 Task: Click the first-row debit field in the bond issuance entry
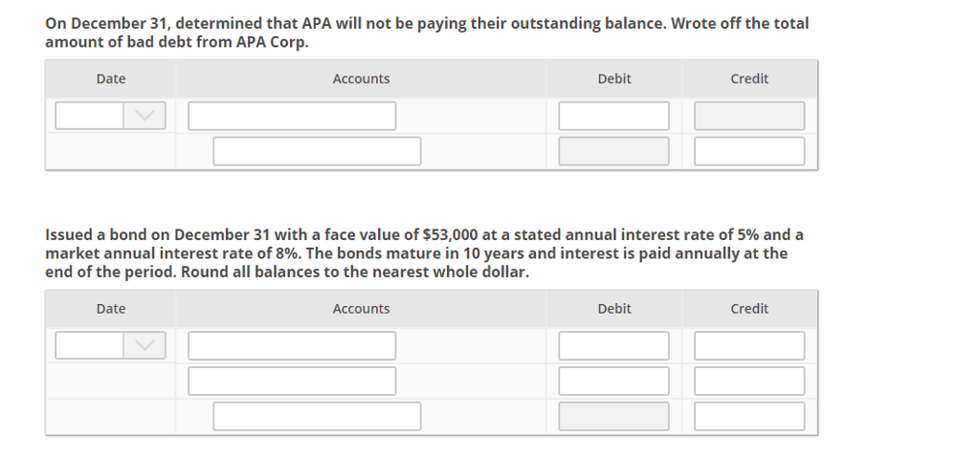613,345
